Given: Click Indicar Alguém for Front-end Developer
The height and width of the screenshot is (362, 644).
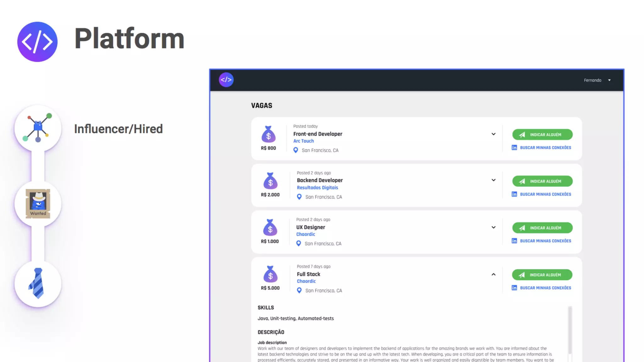Looking at the screenshot, I should pyautogui.click(x=542, y=134).
